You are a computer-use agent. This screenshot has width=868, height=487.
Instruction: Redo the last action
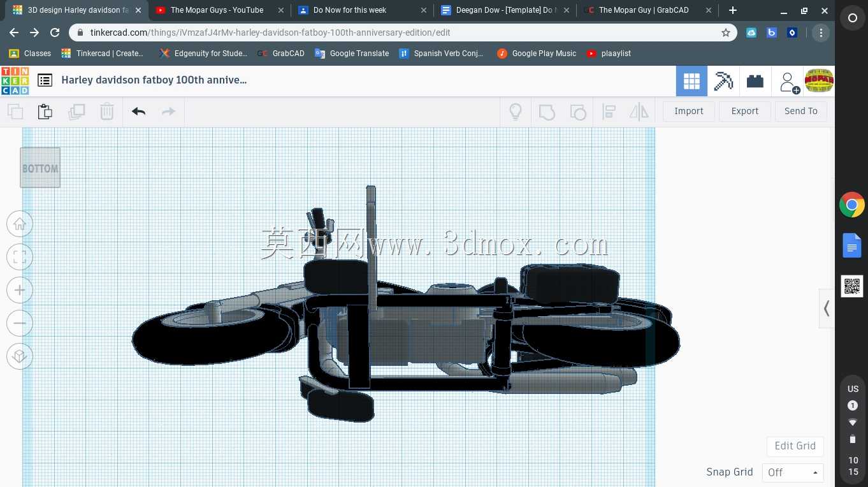(x=168, y=112)
